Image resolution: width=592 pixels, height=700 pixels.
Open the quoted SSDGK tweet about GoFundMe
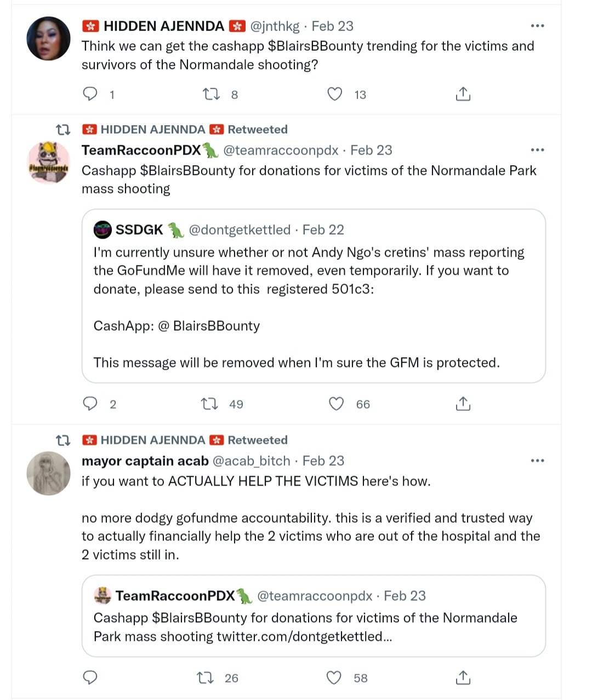314,296
